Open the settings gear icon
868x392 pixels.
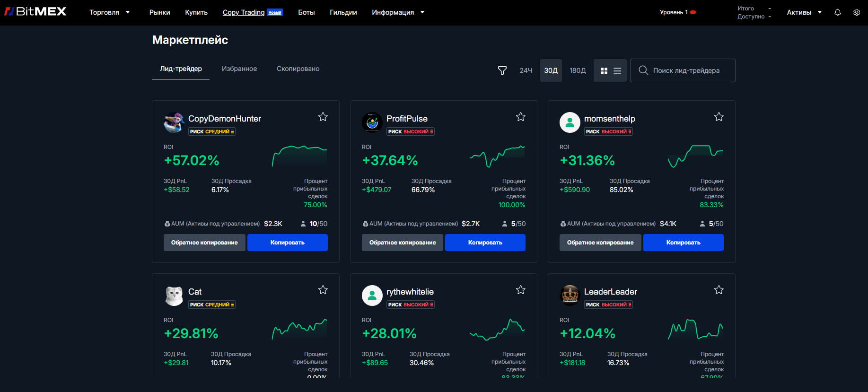coord(857,12)
